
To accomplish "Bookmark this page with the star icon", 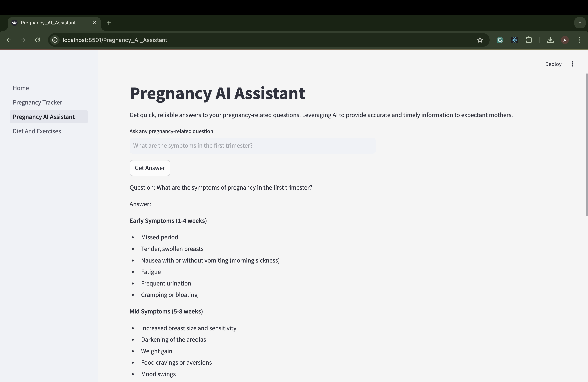I will tap(480, 40).
